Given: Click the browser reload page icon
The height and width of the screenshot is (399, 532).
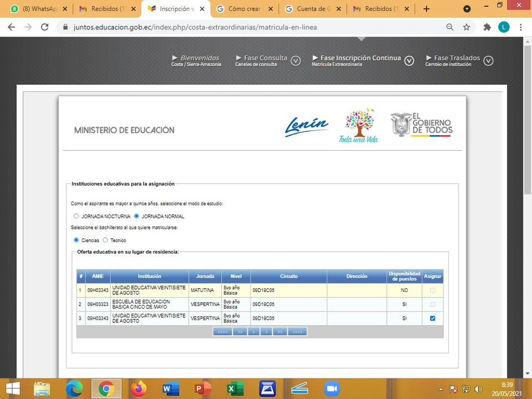Looking at the screenshot, I should click(43, 27).
